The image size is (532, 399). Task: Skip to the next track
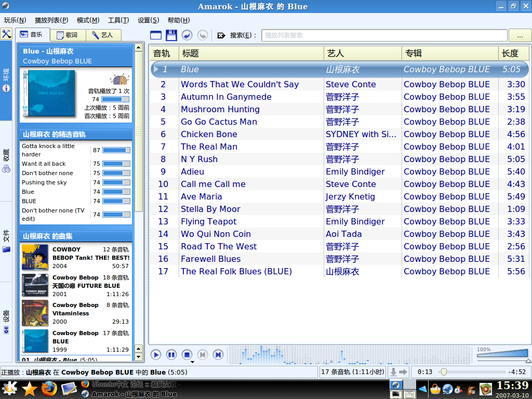[218, 355]
